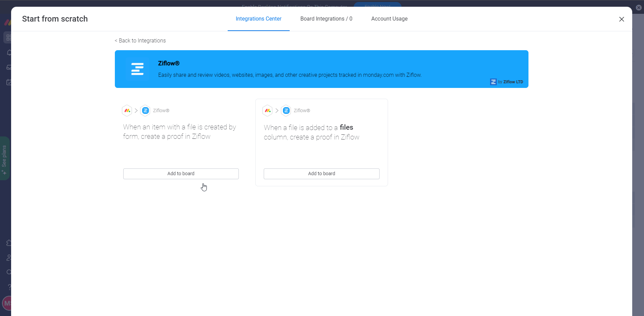
Task: Close the integrations dialog with the X
Action: [621, 19]
